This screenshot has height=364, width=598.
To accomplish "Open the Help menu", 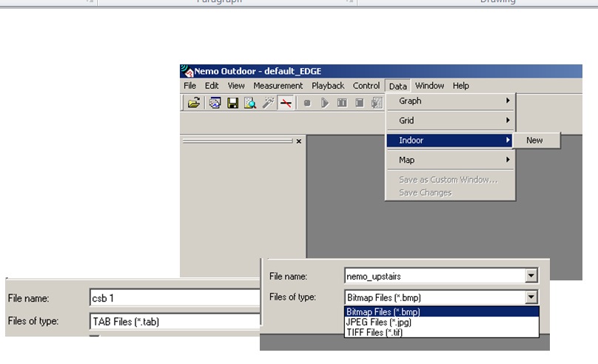I will coord(460,86).
